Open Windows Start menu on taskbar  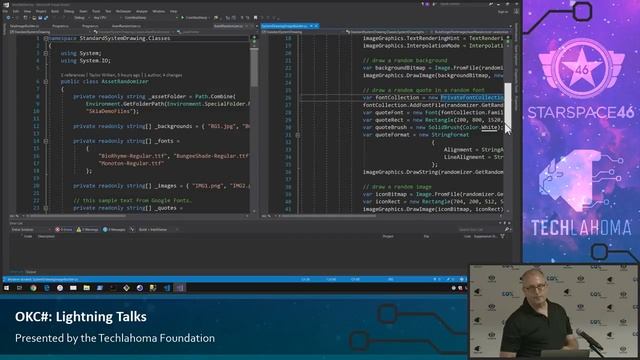[6, 288]
